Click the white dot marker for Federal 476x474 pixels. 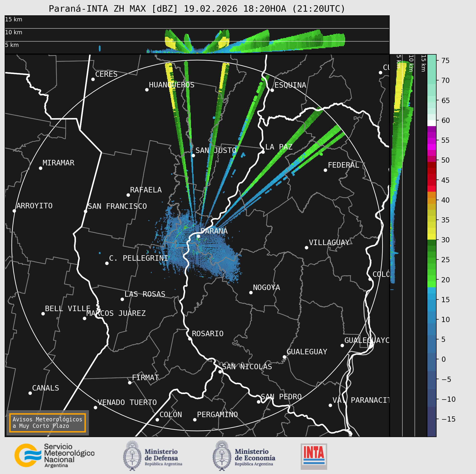click(x=325, y=170)
